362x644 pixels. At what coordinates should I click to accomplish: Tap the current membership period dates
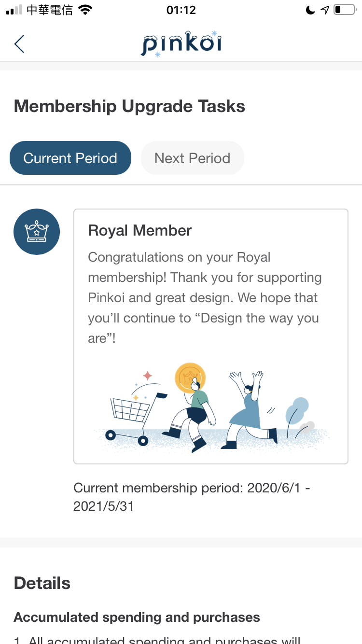click(192, 497)
